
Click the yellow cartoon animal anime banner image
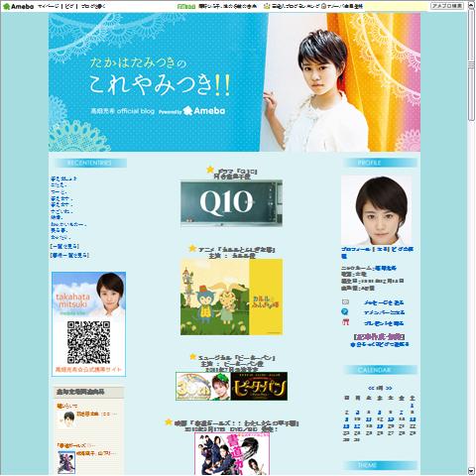click(231, 297)
